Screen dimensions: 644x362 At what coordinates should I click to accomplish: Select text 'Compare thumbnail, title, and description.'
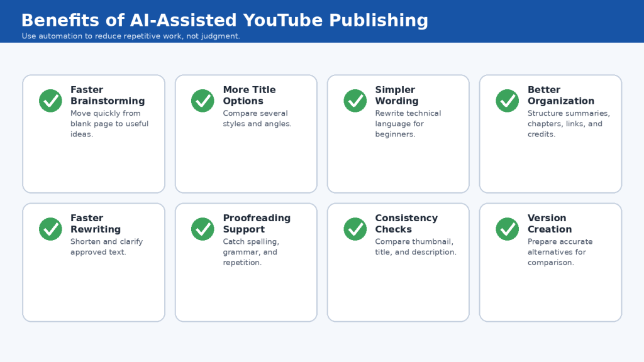416,247
